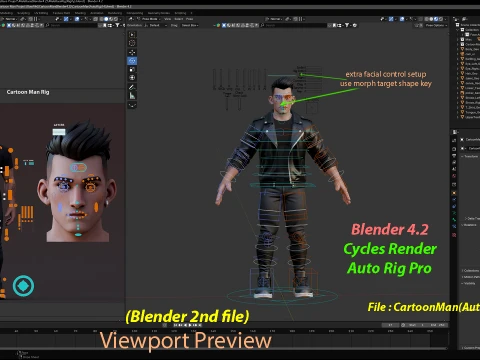This screenshot has height=360, width=480.
Task: Switch left viewport to solid shading
Action: pos(106,19)
